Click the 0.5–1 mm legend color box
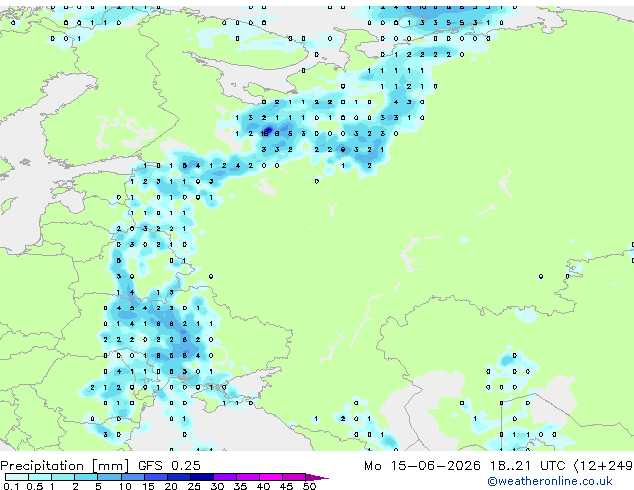 coord(40,477)
